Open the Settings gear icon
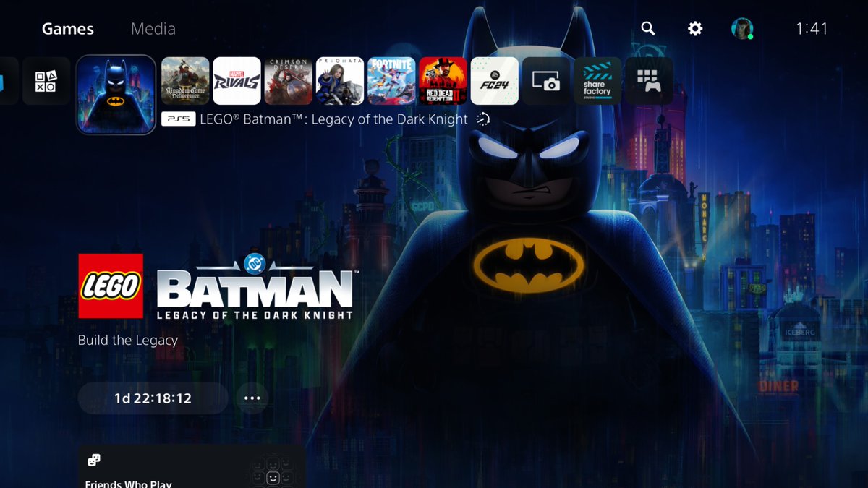 (695, 28)
